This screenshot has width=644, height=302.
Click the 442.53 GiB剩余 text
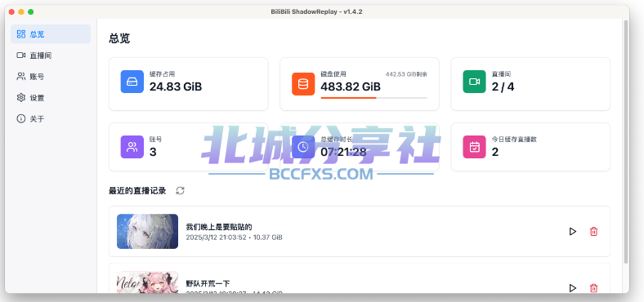(406, 74)
